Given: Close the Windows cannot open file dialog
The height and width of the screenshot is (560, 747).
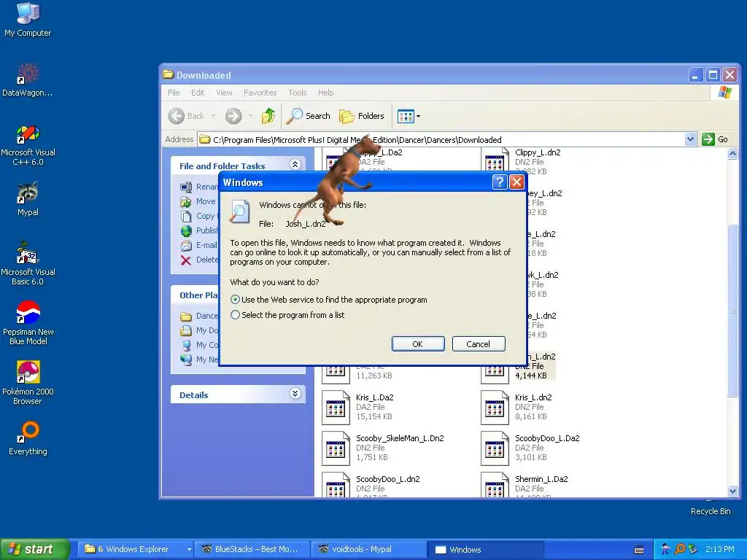Looking at the screenshot, I should click(517, 182).
